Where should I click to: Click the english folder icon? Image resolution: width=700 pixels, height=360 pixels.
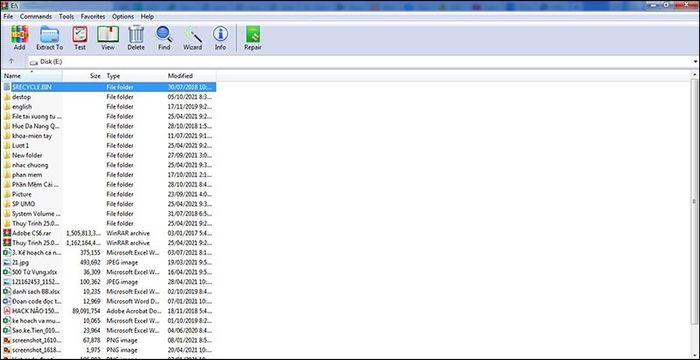pyautogui.click(x=7, y=107)
